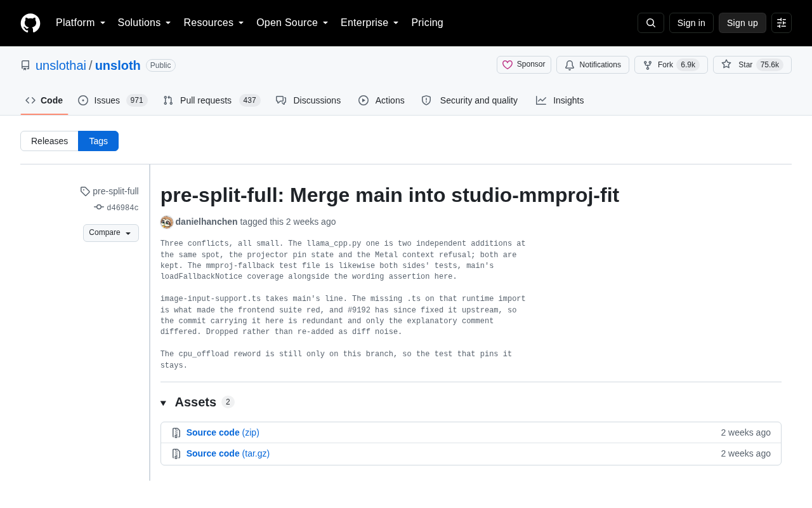Open the Insights tab
The image size is (812, 508).
560,100
